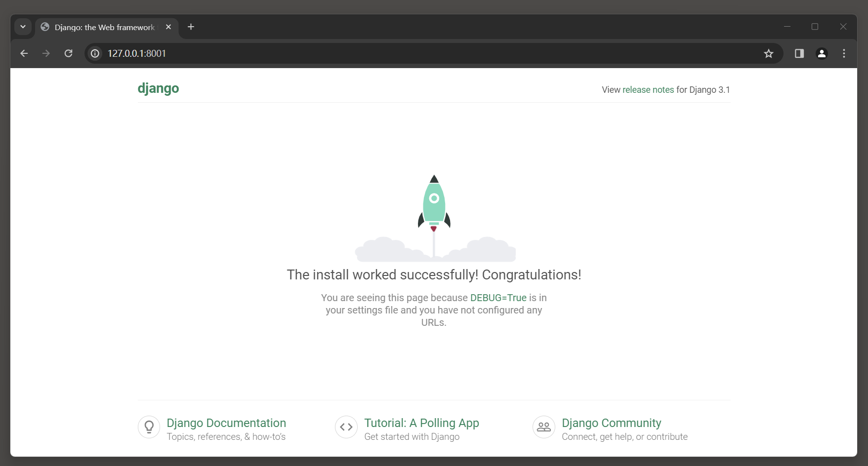The image size is (868, 466).
Task: Open the user profile menu
Action: coord(822,53)
